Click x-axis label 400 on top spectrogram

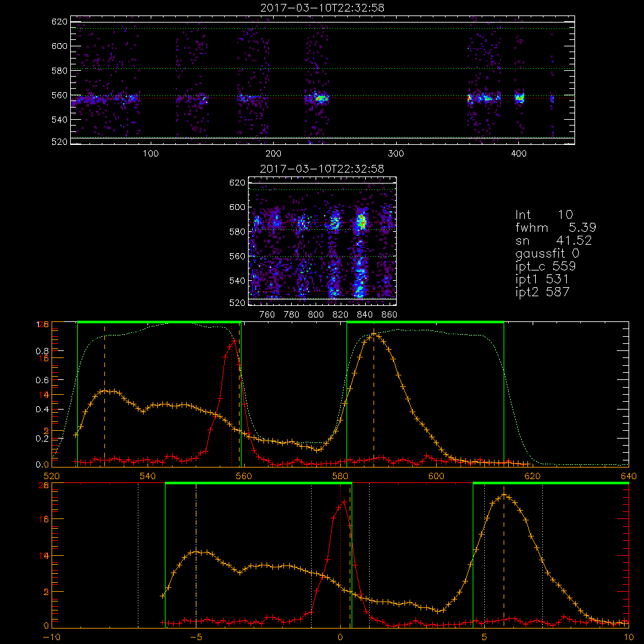coord(518,154)
